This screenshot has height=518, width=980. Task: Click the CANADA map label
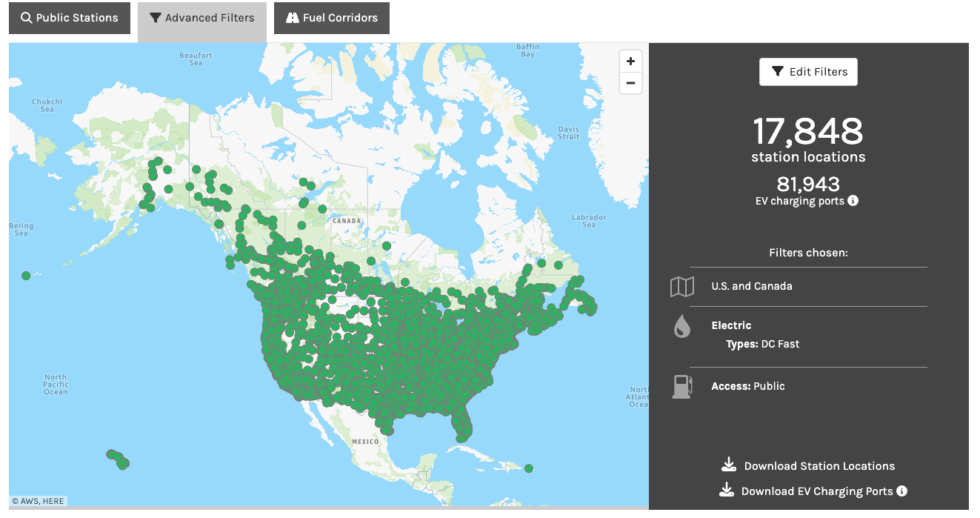click(347, 221)
